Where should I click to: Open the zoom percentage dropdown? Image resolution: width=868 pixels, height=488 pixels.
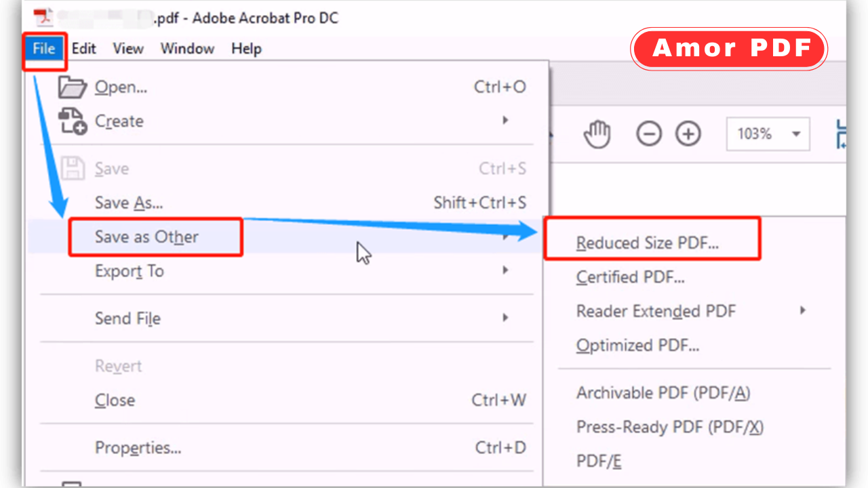[x=795, y=134]
